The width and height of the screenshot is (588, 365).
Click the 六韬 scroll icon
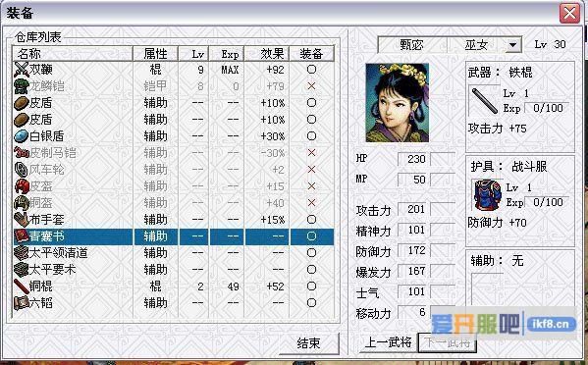(22, 303)
